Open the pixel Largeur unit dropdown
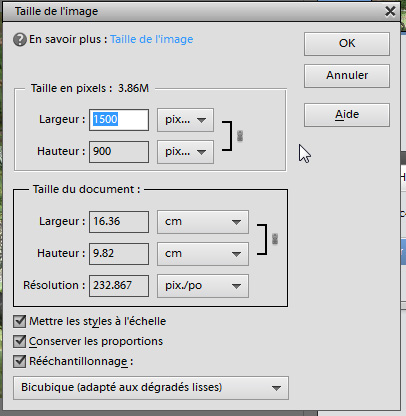The image size is (406, 416). click(185, 120)
